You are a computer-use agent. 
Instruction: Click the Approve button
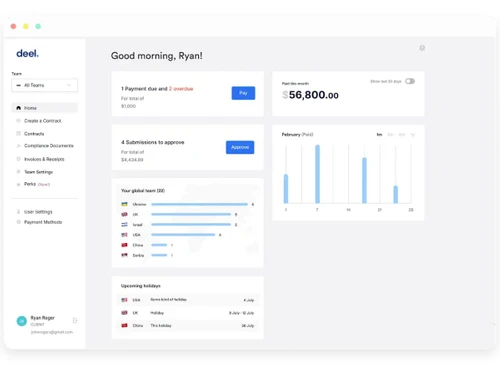point(240,147)
